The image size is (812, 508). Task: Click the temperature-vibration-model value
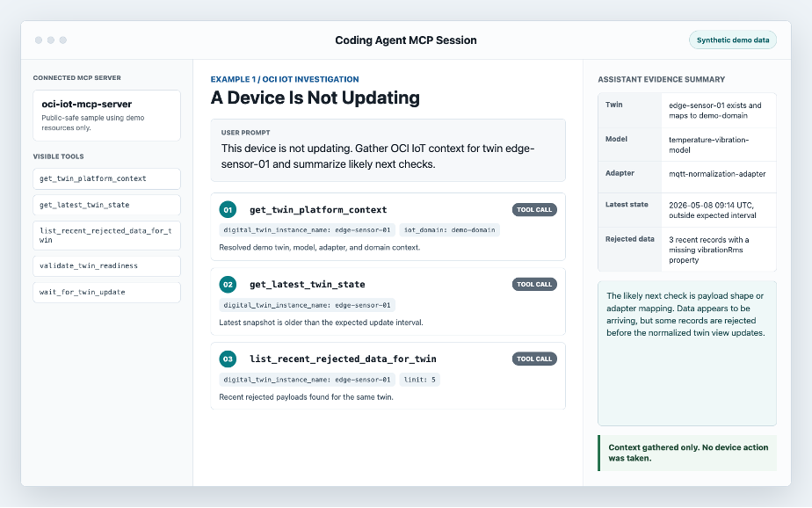click(708, 144)
